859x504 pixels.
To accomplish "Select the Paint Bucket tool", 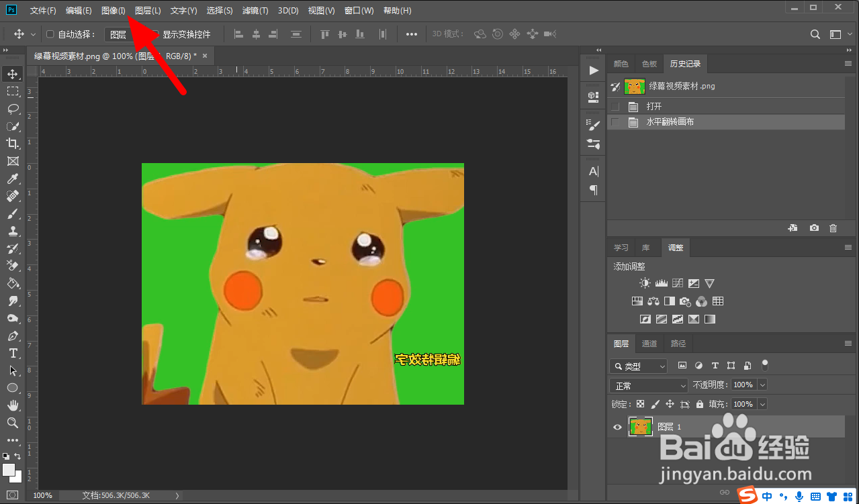I will (13, 283).
